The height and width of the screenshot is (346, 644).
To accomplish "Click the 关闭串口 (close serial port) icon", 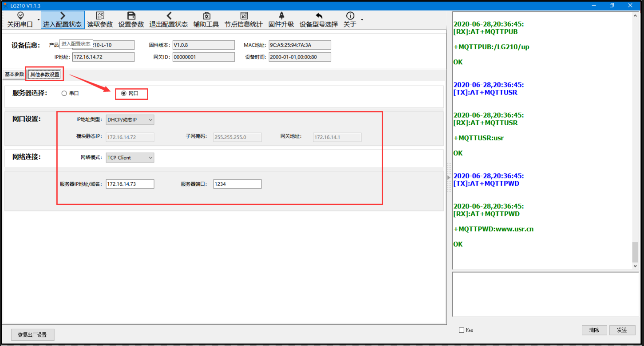I will coord(20,16).
